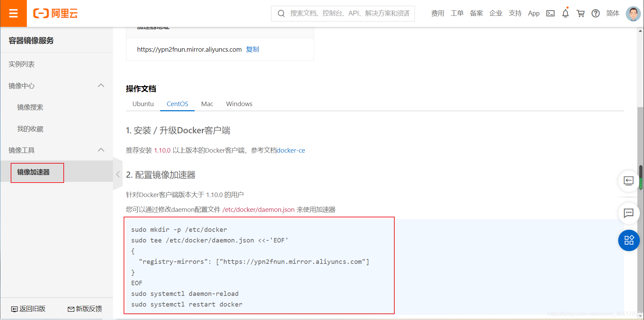The width and height of the screenshot is (644, 320).
Task: Click the 'sudo mkdir -p /etc/docker' line
Action: 179,229
